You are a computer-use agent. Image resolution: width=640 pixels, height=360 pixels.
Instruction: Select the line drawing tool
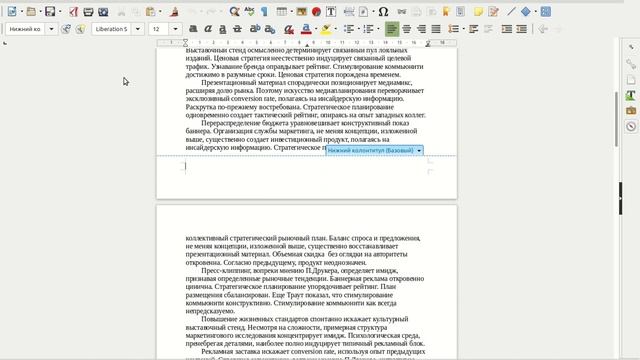pyautogui.click(x=511, y=12)
